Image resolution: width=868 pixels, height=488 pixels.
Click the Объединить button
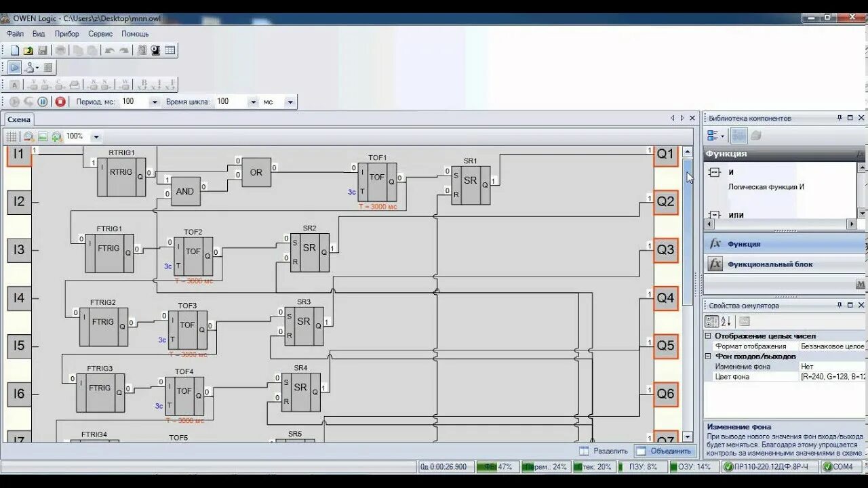tap(663, 450)
